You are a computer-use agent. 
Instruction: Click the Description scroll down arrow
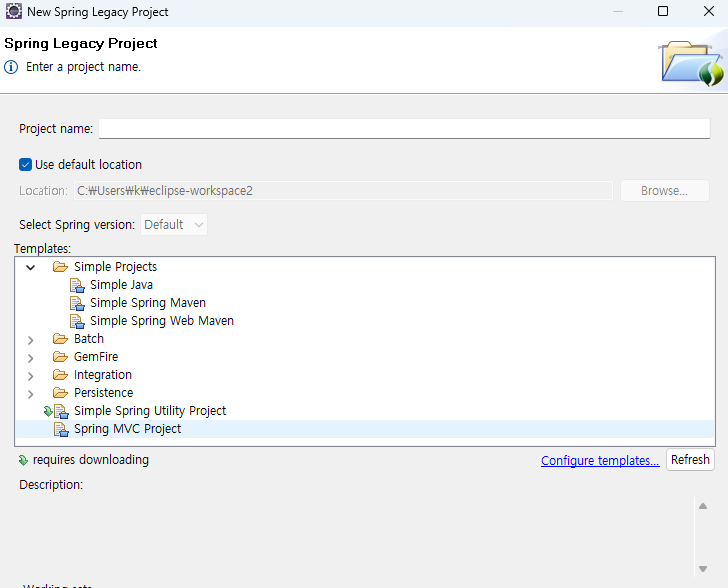(x=703, y=569)
